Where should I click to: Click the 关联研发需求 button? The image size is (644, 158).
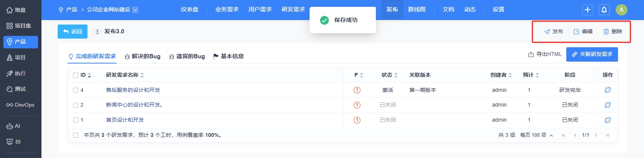pos(592,54)
